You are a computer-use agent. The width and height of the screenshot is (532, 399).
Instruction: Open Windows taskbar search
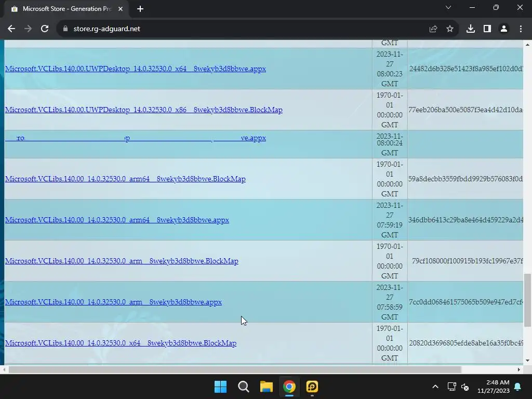[243, 387]
